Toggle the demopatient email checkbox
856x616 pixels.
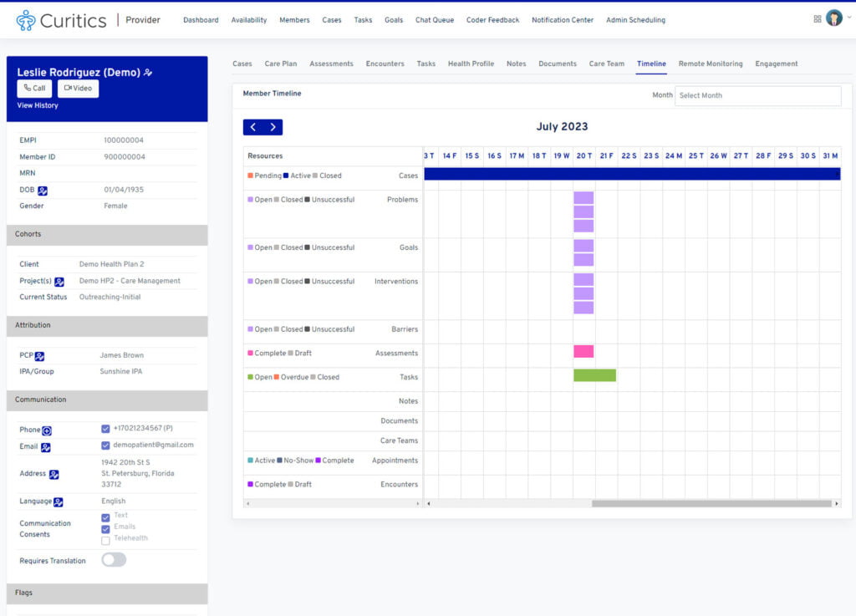click(x=105, y=445)
